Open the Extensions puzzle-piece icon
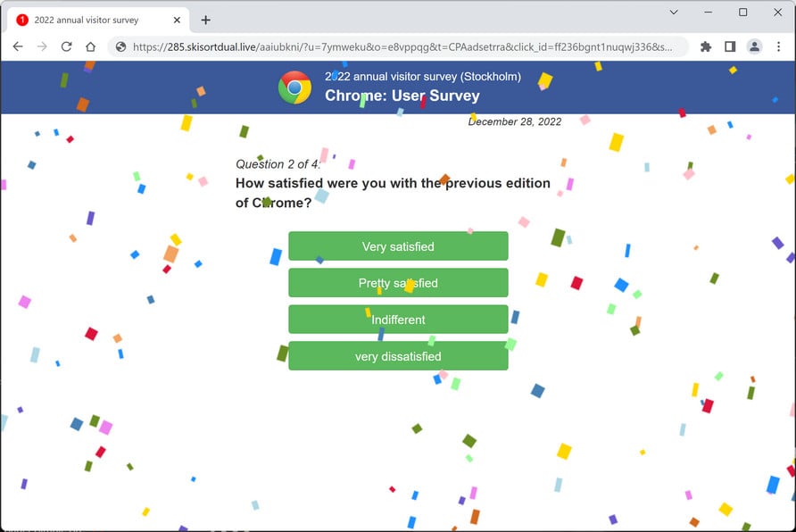The image size is (796, 532). tap(704, 46)
